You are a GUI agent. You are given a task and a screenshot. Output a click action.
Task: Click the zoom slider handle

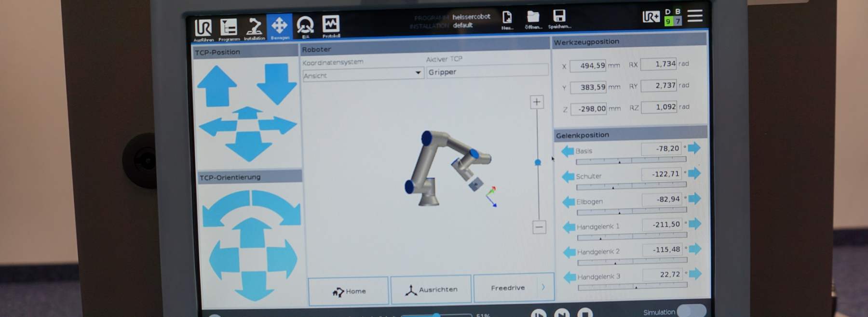point(538,163)
